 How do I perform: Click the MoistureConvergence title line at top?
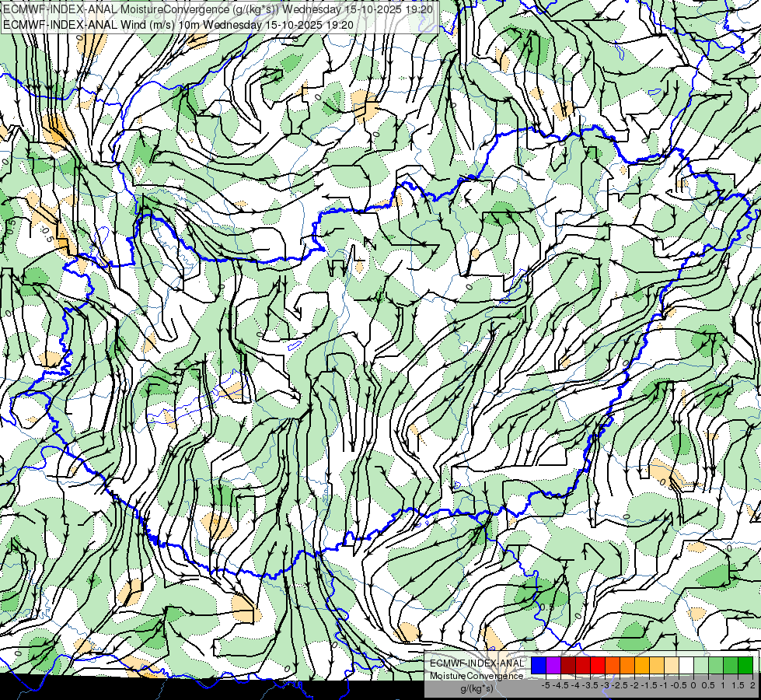[218, 9]
